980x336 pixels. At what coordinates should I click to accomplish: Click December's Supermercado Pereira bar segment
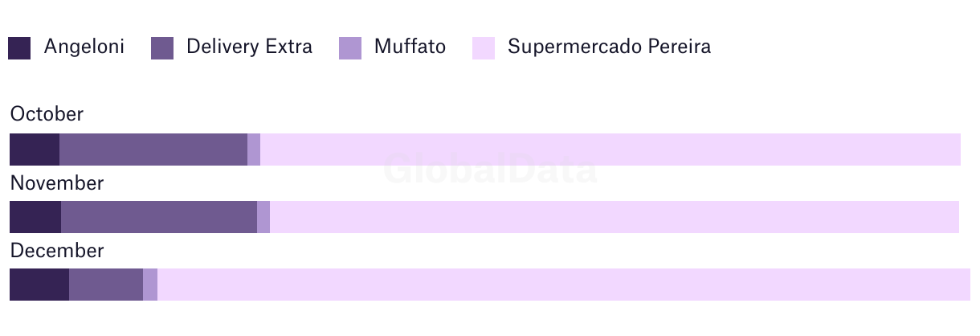click(564, 285)
